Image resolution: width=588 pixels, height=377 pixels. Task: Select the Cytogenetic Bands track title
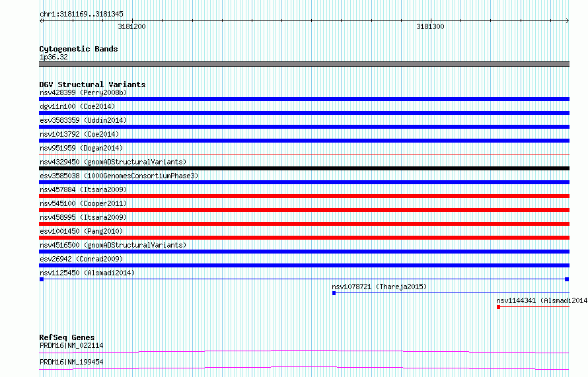pyautogui.click(x=79, y=49)
